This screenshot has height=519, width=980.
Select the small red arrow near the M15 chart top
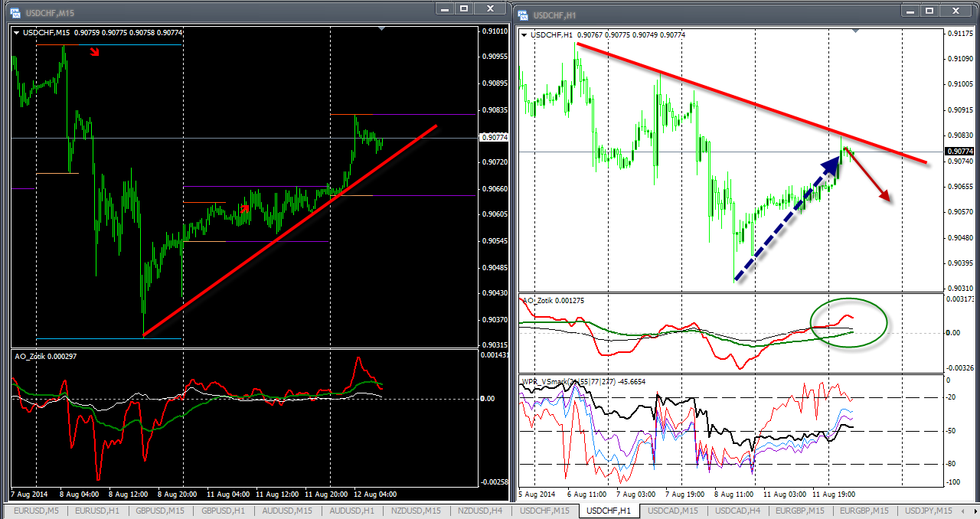point(94,52)
